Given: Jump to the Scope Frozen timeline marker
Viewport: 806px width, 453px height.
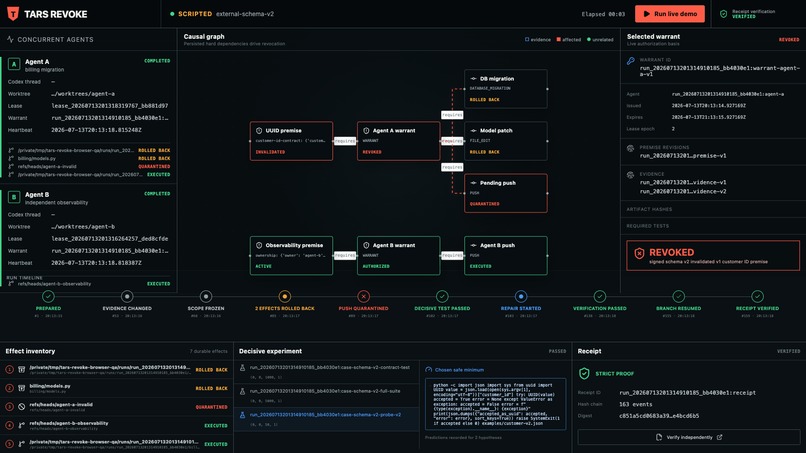Looking at the screenshot, I should click(x=206, y=296).
